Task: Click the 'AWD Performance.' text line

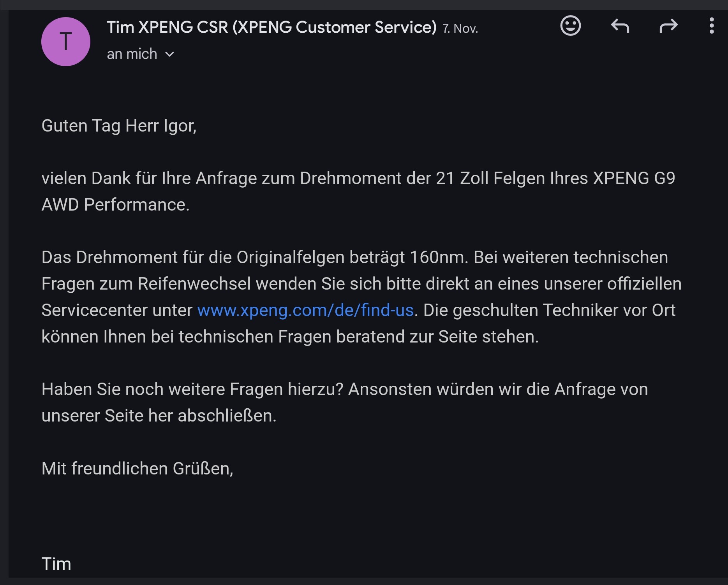Action: (115, 205)
